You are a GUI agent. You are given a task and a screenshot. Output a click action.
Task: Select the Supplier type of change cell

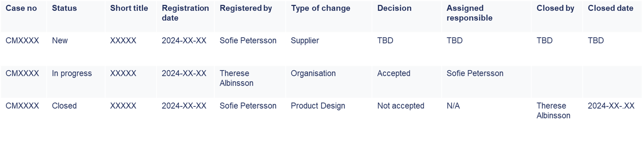(305, 41)
